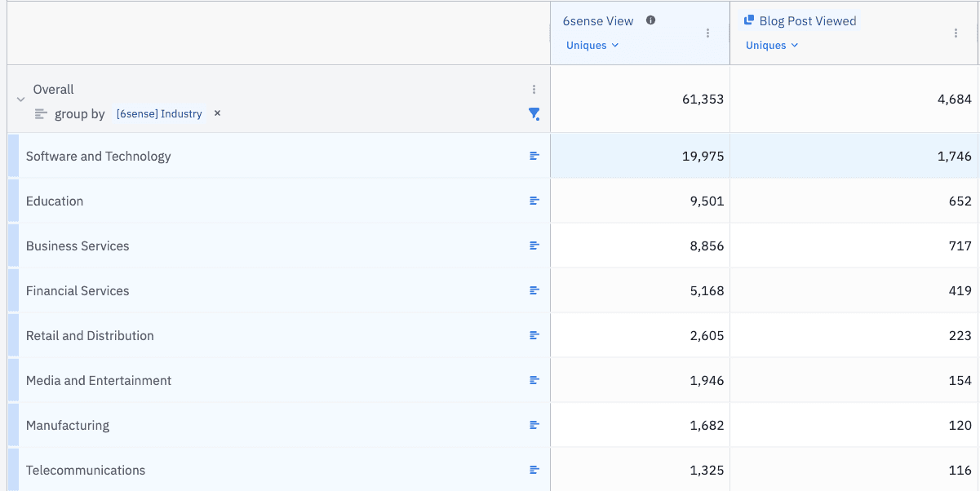The image size is (980, 491).
Task: Open Uniques dropdown under Blog Post Viewed
Action: point(772,46)
